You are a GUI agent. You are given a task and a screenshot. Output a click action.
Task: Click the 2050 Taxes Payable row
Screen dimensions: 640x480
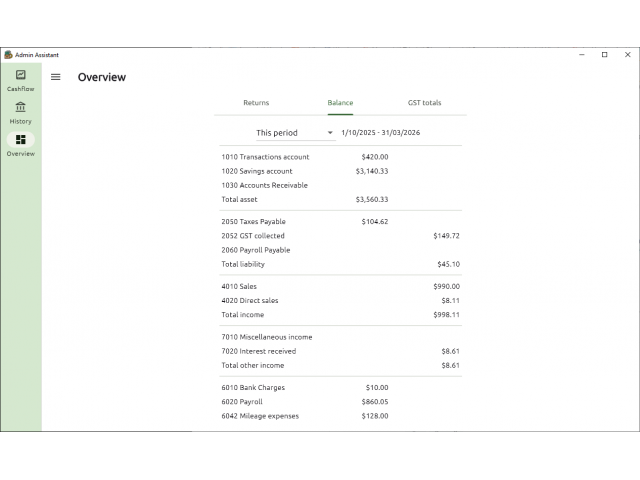tap(253, 222)
